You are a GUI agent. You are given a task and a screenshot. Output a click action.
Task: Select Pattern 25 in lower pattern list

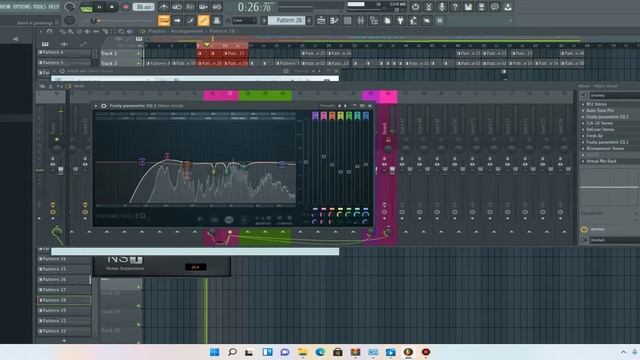click(x=64, y=269)
